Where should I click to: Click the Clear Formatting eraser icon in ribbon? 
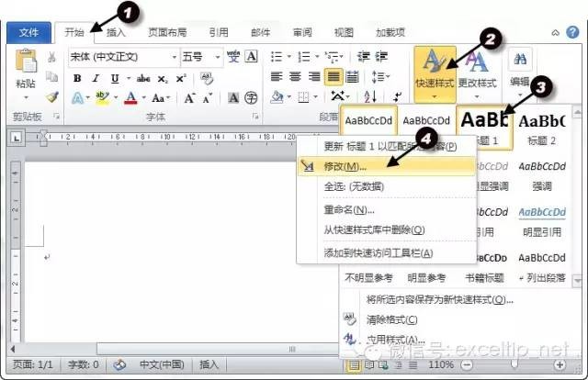click(206, 78)
